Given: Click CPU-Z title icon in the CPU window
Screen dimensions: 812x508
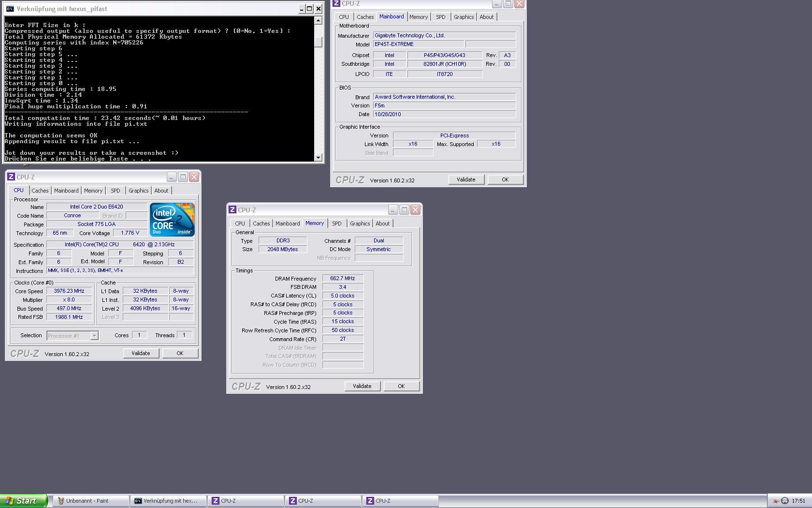Looking at the screenshot, I should (11, 177).
